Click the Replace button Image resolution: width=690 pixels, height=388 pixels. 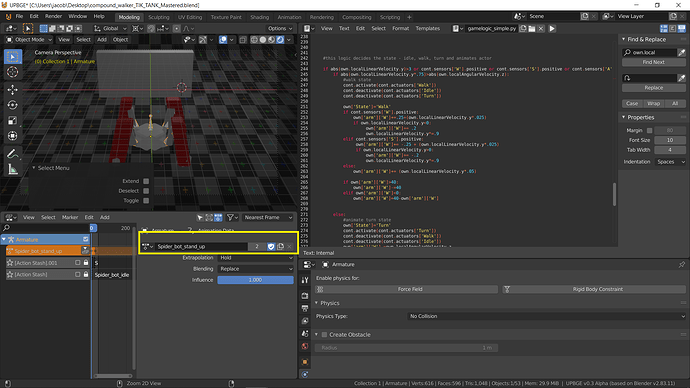click(x=653, y=88)
